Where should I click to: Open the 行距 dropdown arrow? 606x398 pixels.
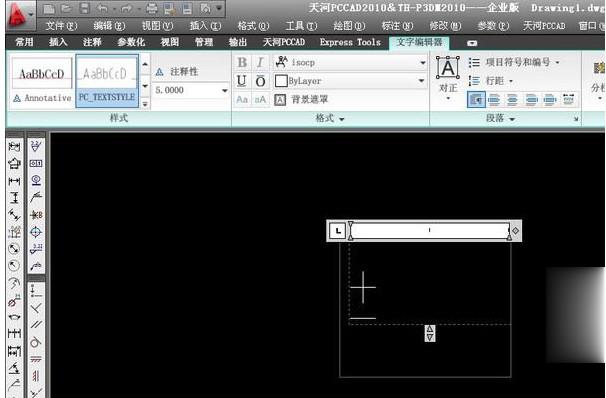coord(511,81)
